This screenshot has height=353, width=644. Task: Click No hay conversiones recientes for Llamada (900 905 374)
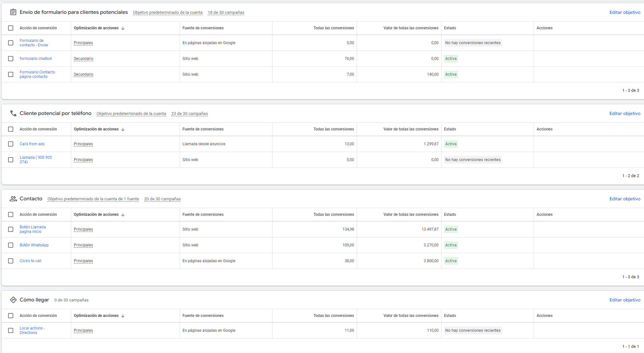click(473, 160)
